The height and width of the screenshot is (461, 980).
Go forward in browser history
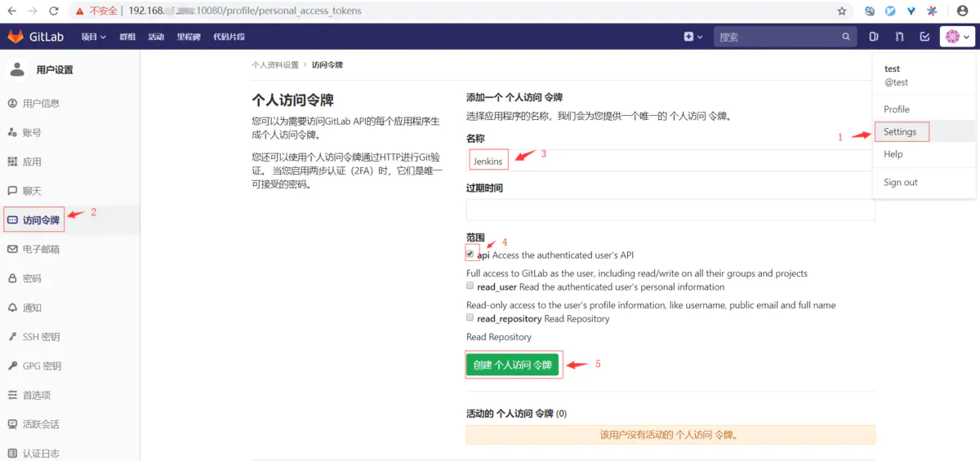[33, 11]
